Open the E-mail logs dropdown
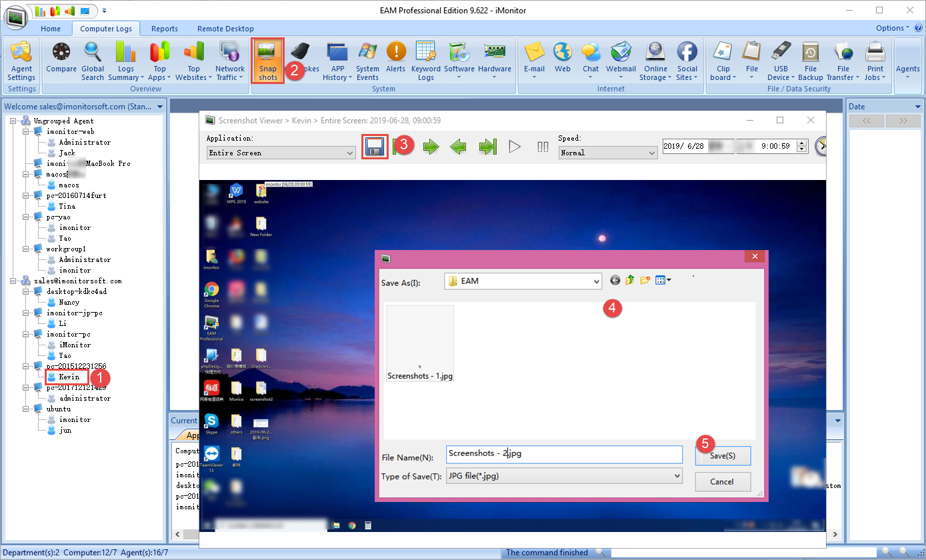 pyautogui.click(x=534, y=73)
